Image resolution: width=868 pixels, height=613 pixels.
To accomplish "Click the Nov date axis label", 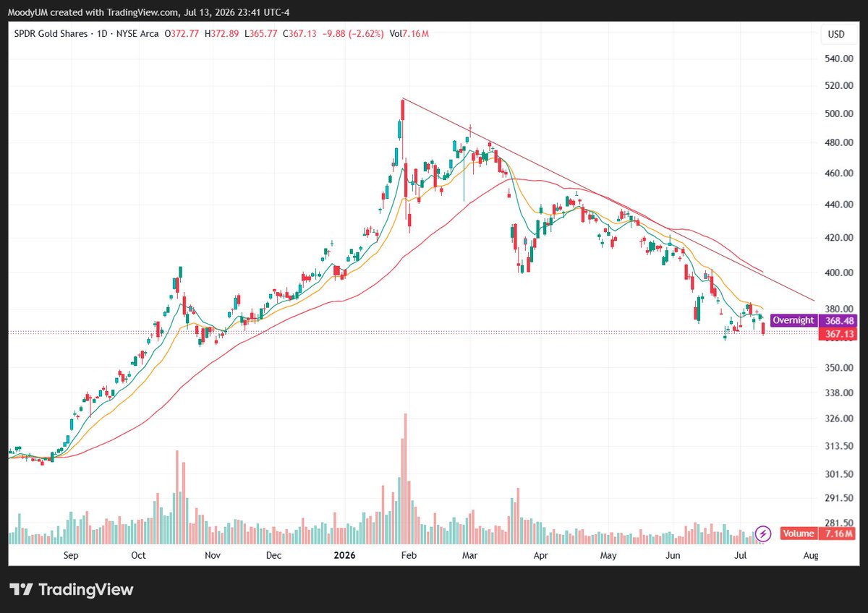I will tap(212, 556).
